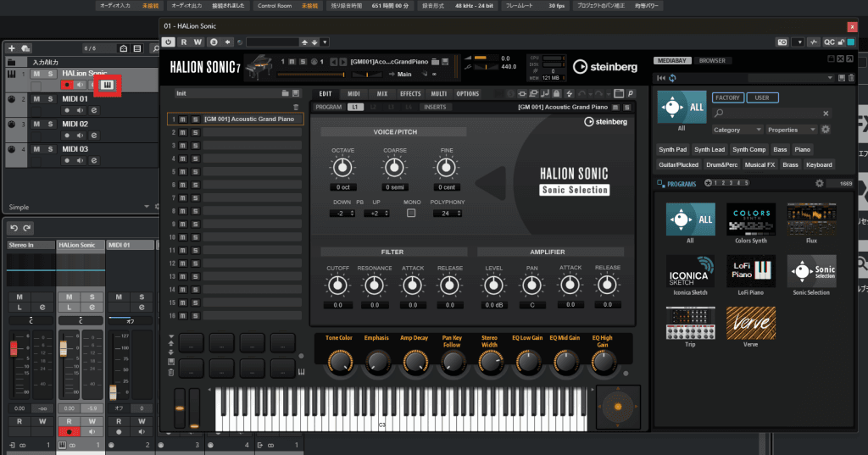Click the lock icon in HALion toolbar

(557, 93)
